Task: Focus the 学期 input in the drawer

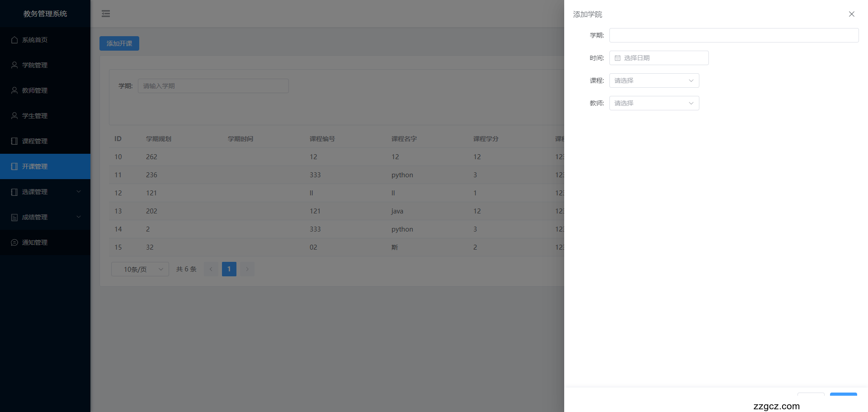Action: point(733,35)
